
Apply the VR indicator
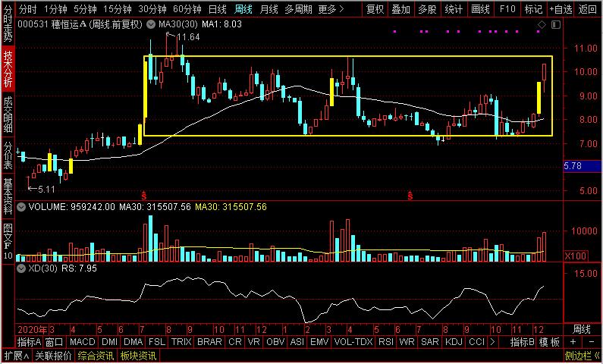[254, 342]
